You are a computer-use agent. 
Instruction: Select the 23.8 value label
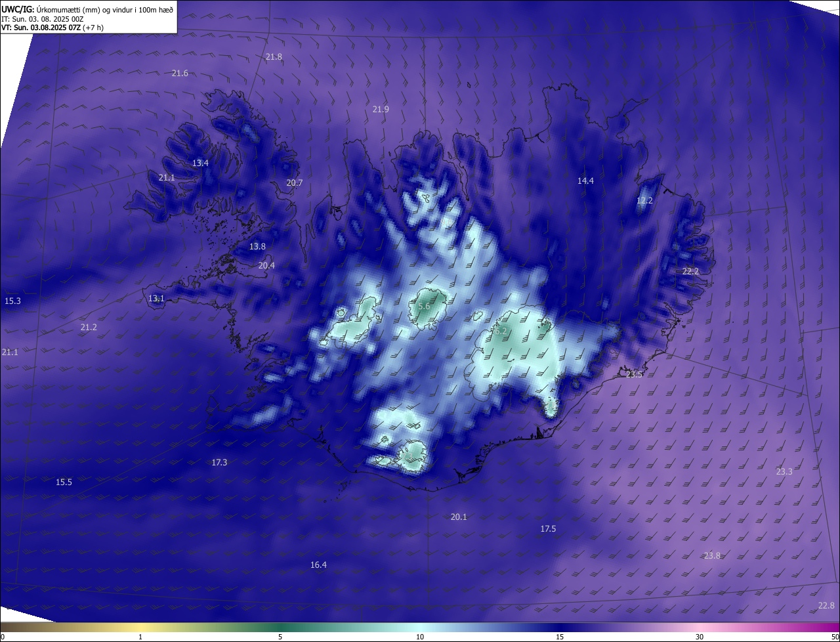712,556
